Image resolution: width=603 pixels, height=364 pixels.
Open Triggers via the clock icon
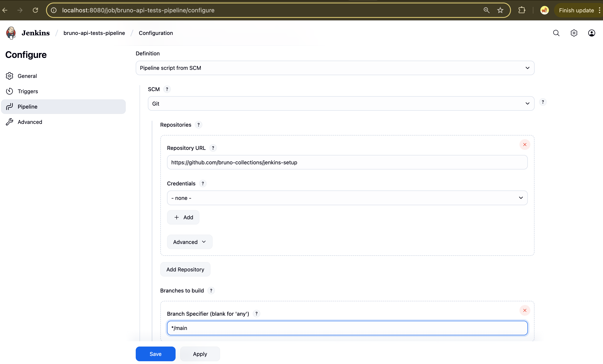9,91
